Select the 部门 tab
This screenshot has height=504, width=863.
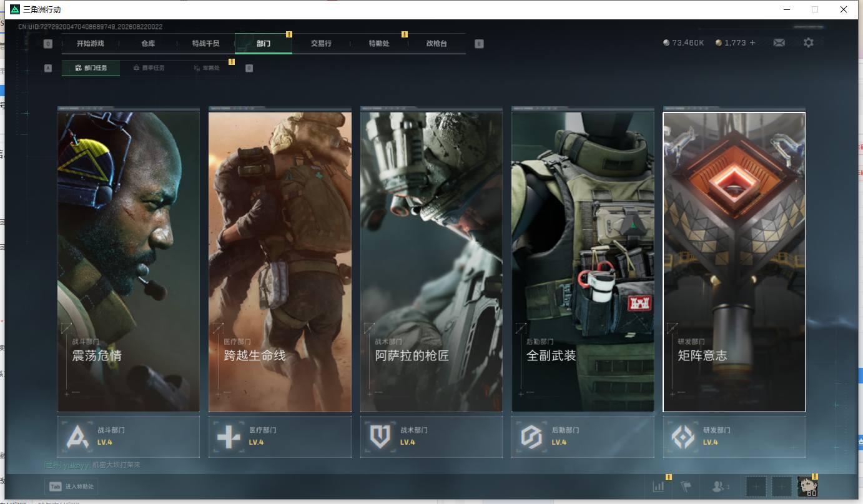[x=264, y=44]
